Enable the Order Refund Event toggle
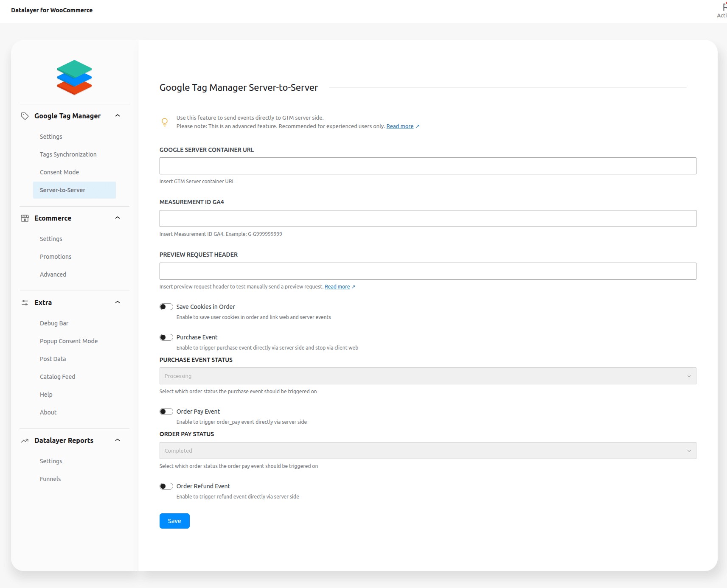 click(x=166, y=486)
